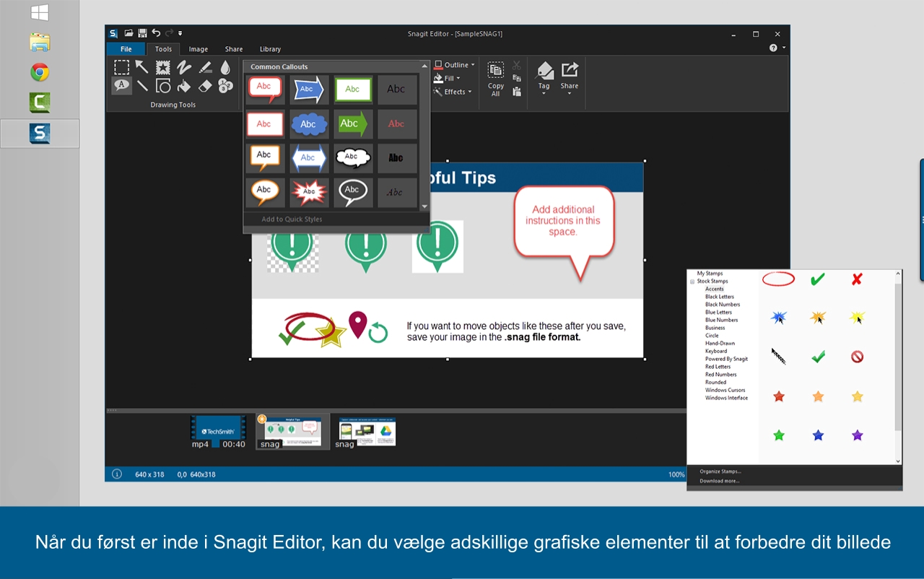The image size is (924, 579).
Task: Select the Highlighter tool
Action: pos(204,66)
